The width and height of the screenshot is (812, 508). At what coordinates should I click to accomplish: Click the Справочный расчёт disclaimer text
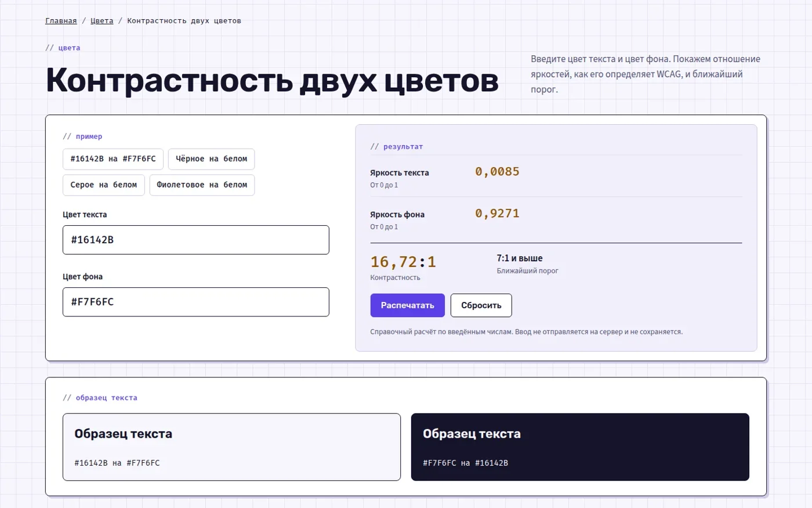(x=526, y=332)
